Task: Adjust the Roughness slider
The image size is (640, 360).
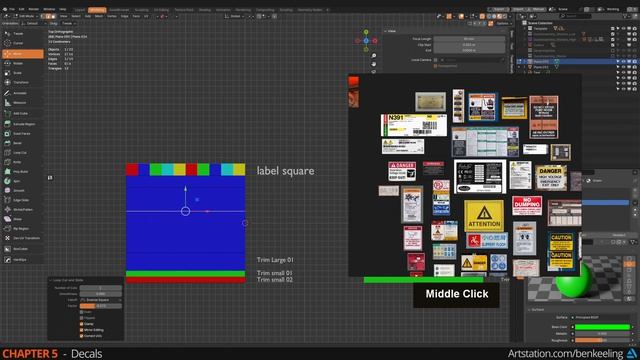Action: point(602,340)
